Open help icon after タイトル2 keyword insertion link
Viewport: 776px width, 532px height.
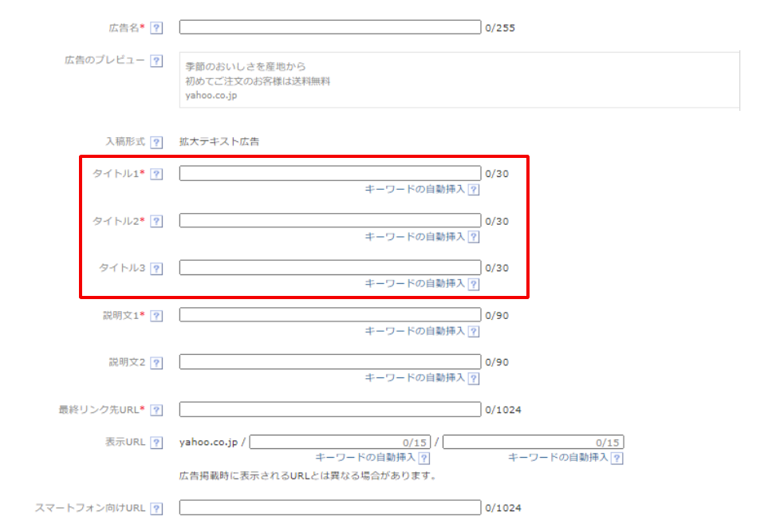tap(474, 237)
